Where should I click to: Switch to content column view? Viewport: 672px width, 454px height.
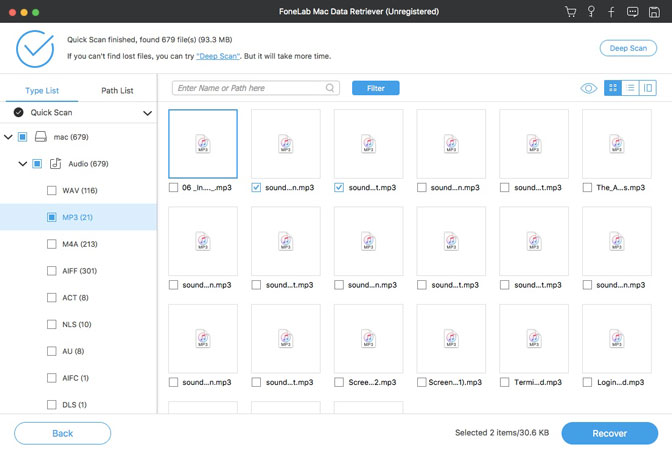[648, 88]
